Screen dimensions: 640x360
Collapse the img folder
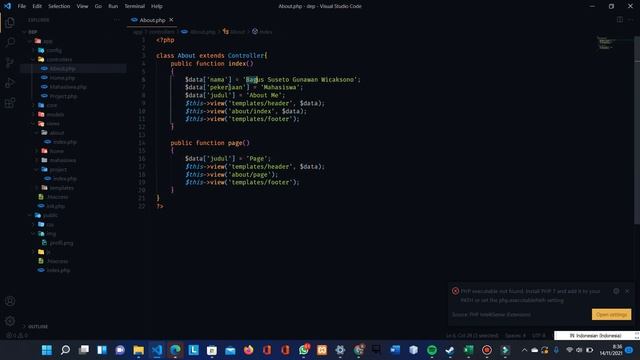(x=51, y=233)
